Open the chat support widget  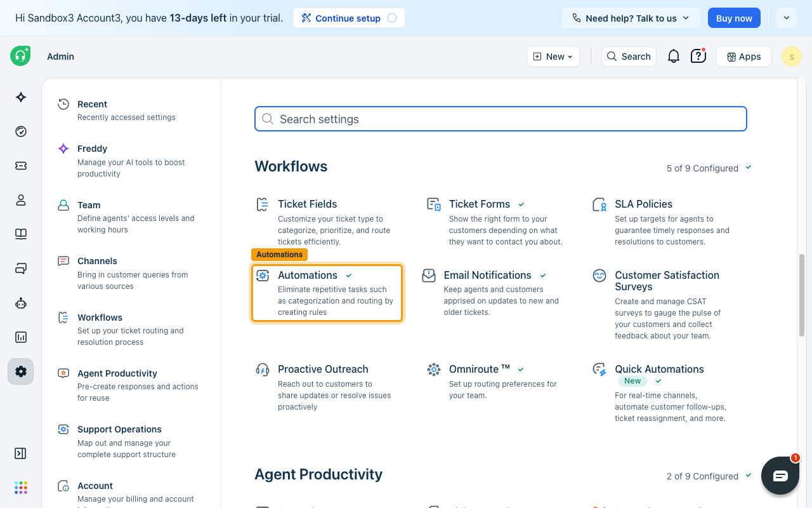click(780, 476)
